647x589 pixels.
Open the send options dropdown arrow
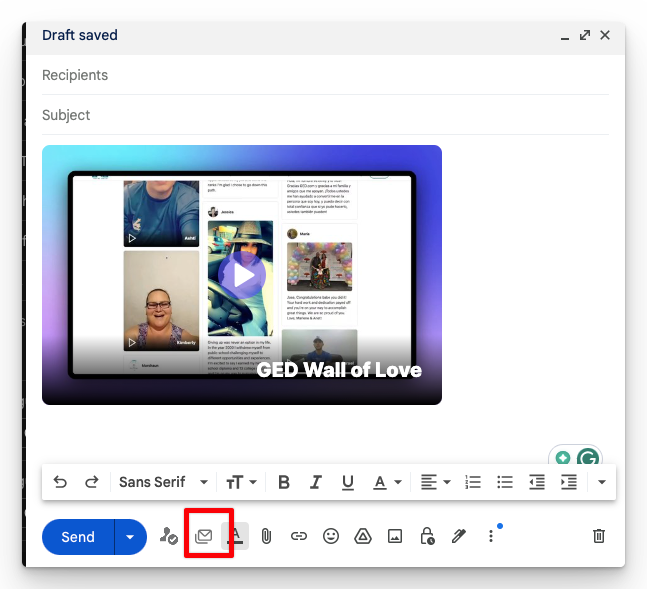tap(130, 537)
